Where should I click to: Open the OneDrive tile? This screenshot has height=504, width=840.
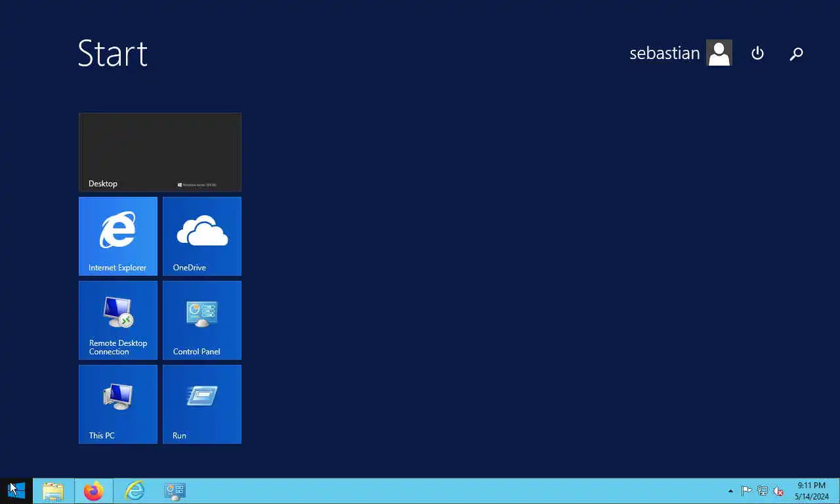click(202, 236)
